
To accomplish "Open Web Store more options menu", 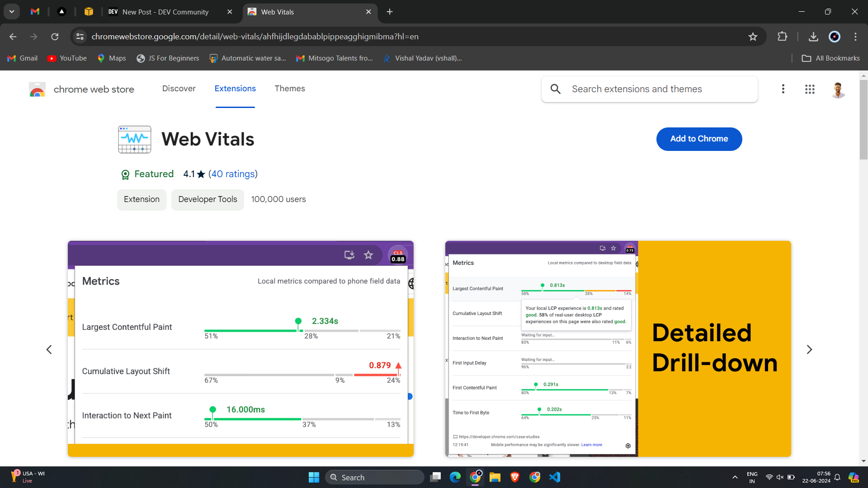I will 783,89.
